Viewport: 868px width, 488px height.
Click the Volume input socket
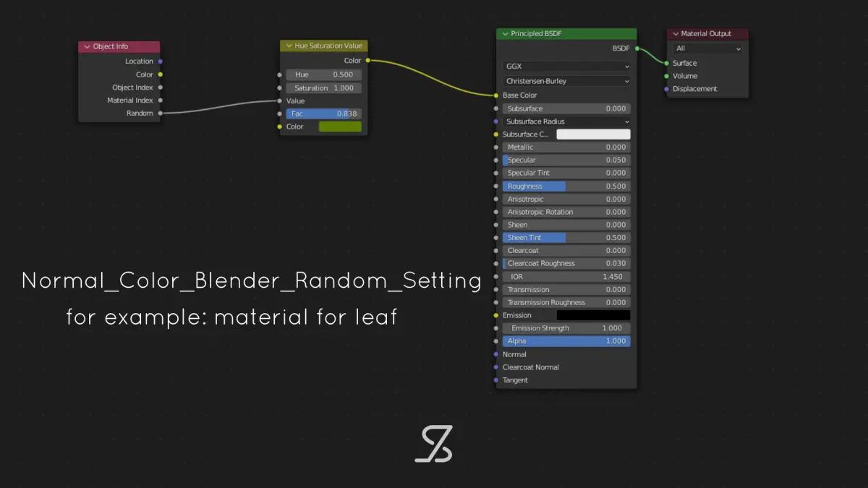(x=666, y=76)
